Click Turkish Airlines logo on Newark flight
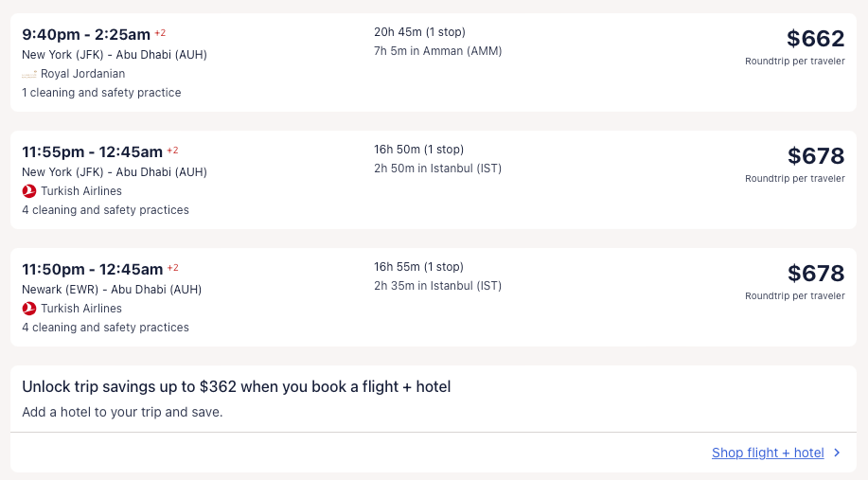This screenshot has height=480, width=868. click(x=29, y=309)
